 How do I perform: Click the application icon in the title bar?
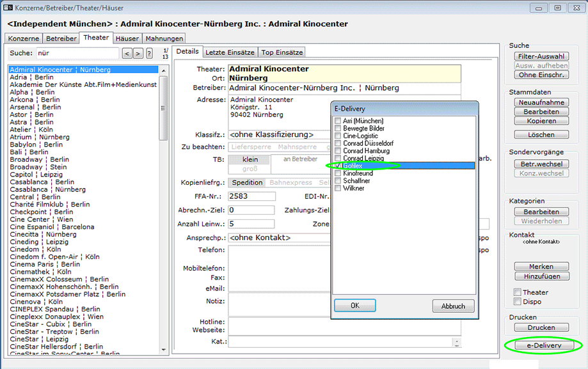point(8,8)
